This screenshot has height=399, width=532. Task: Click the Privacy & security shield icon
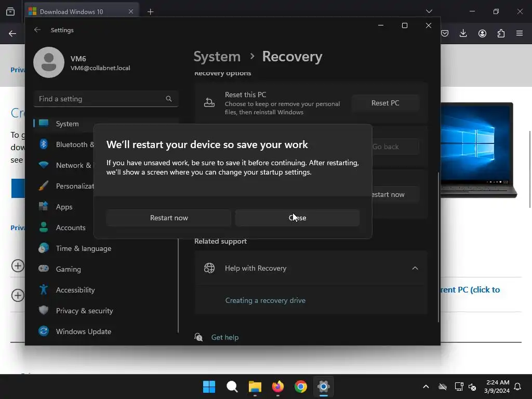44,310
